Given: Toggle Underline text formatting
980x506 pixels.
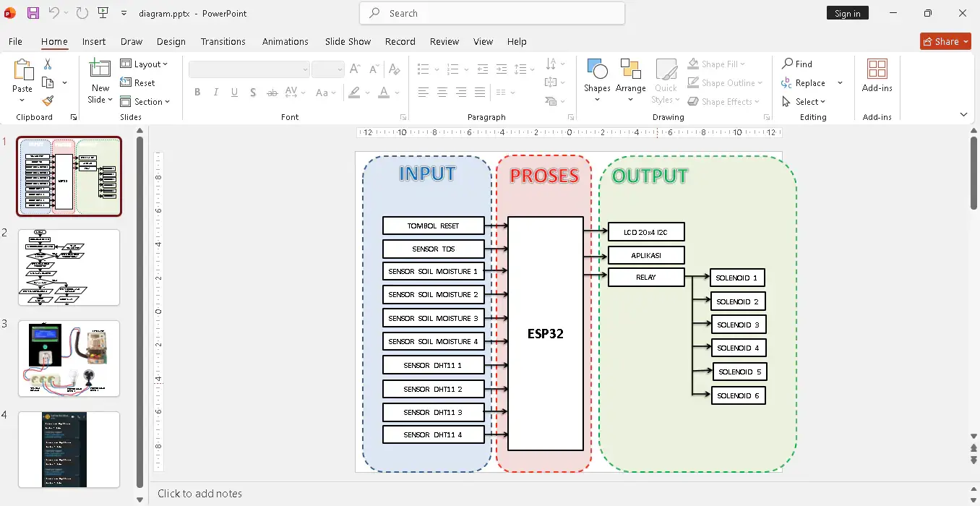Looking at the screenshot, I should click(234, 93).
